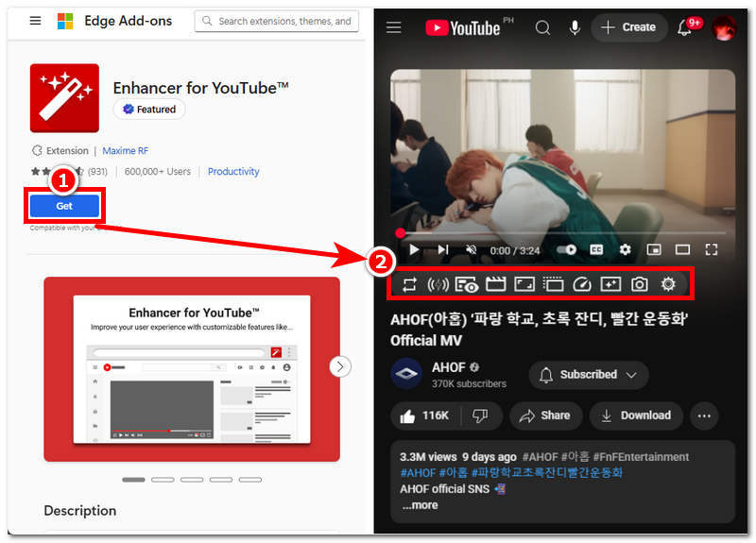Click the playback speed gauge icon
756x543 pixels.
pos(582,284)
